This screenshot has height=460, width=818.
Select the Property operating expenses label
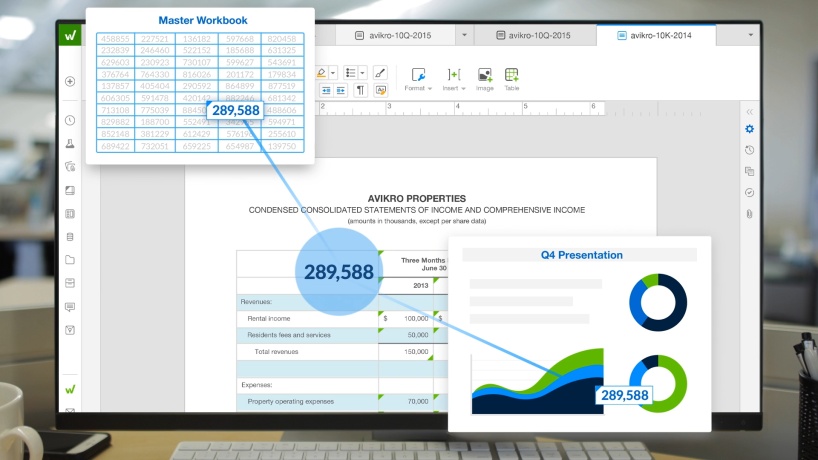coord(291,402)
